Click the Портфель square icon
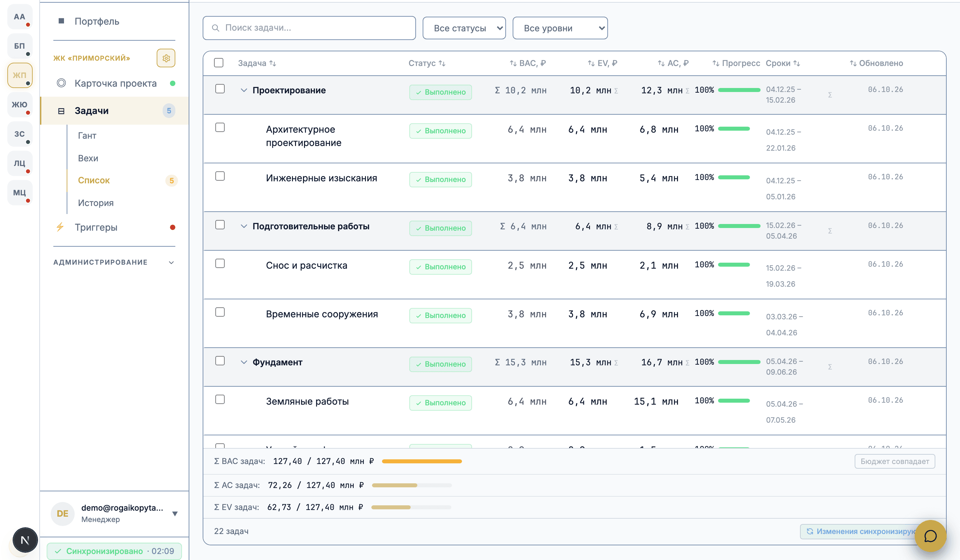The image size is (960, 560). (x=61, y=21)
